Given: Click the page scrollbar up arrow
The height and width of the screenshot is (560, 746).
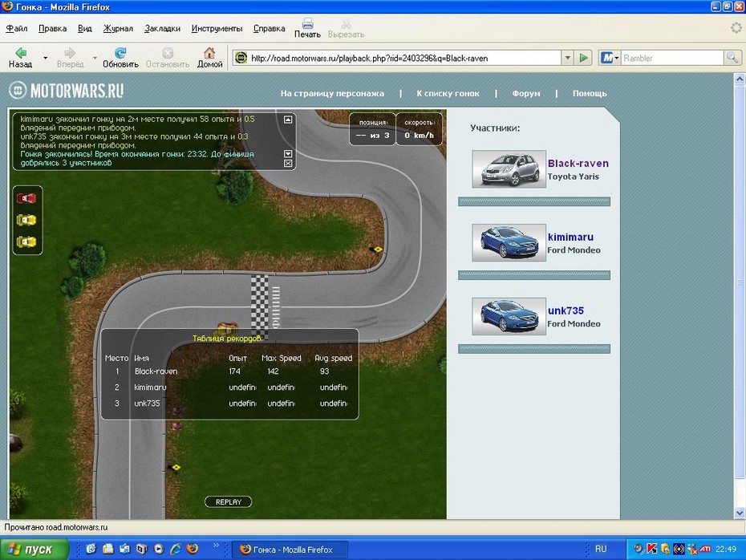Looking at the screenshot, I should click(740, 79).
